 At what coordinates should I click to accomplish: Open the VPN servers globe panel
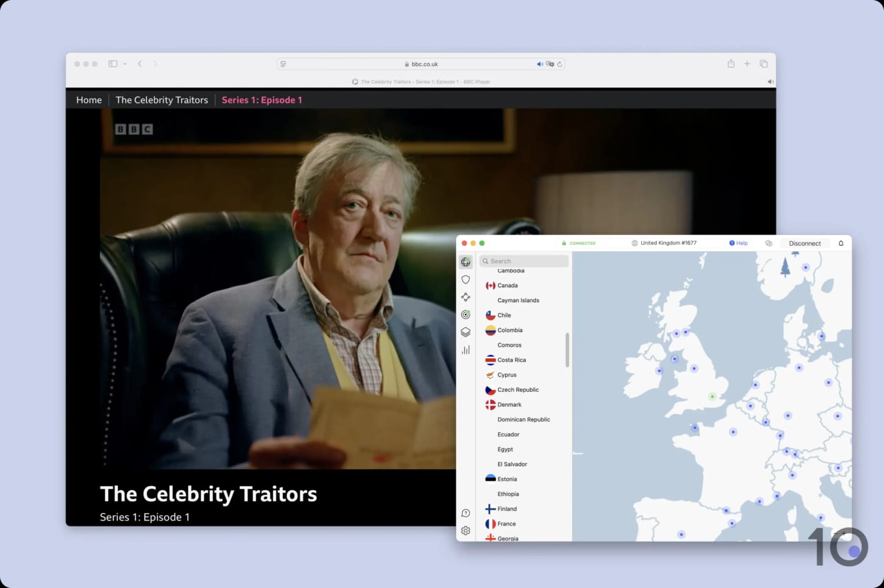coord(466,262)
